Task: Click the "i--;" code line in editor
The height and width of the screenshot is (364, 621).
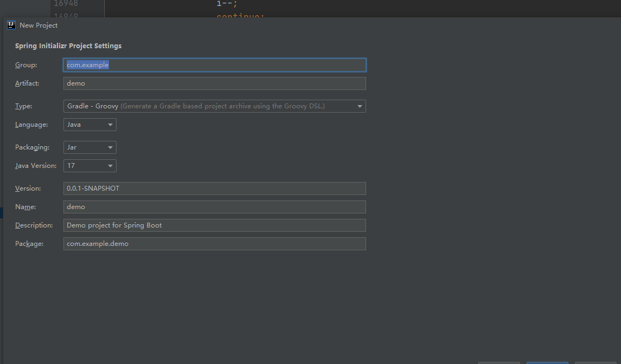Action: coord(227,4)
